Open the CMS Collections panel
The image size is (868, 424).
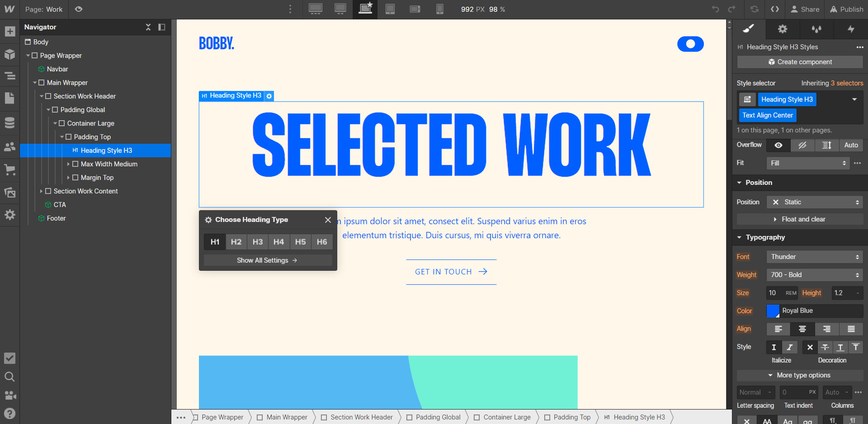(x=10, y=122)
